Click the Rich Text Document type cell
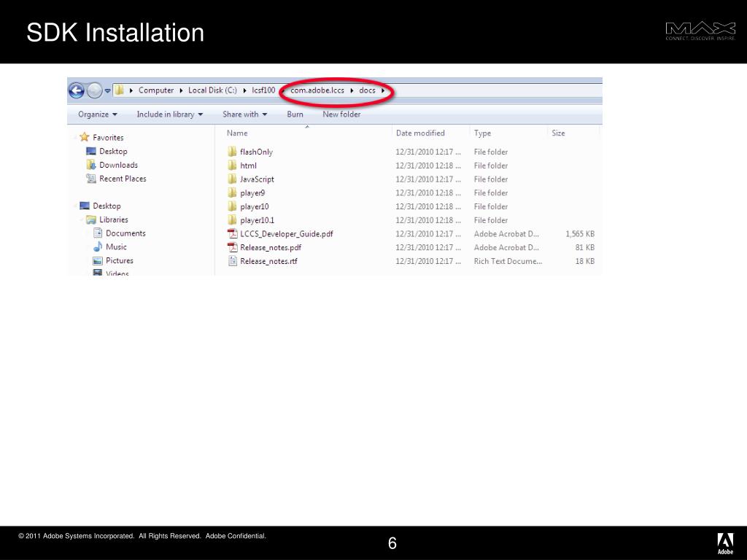747x560 pixels. [508, 262]
